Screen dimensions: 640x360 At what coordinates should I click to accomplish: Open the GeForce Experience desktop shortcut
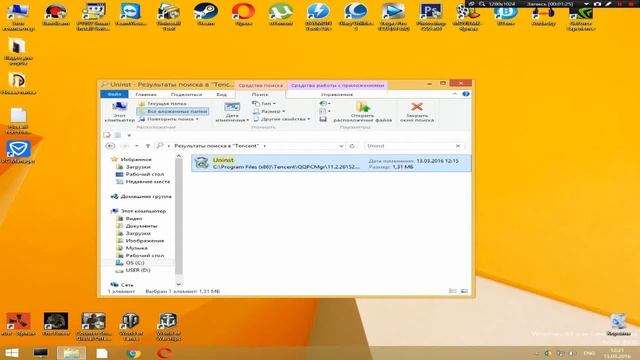coord(580,16)
